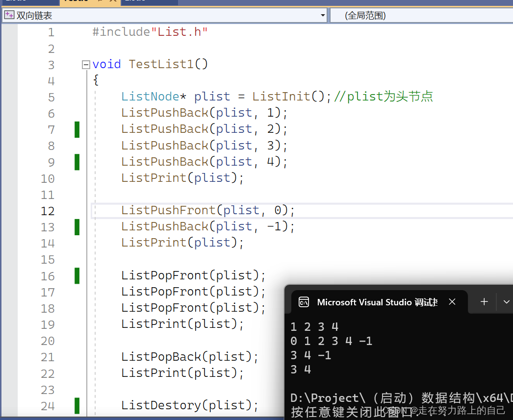Open the terminal tab dropdown chevron
The width and height of the screenshot is (513, 420).
(506, 302)
